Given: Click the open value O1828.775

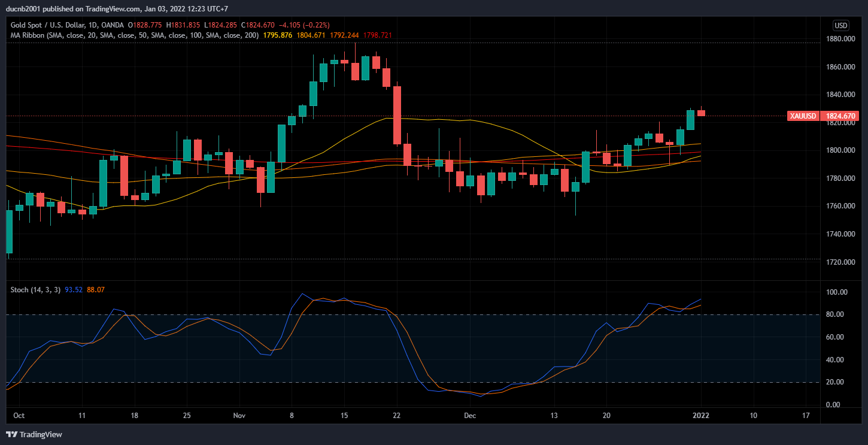Looking at the screenshot, I should [146, 25].
